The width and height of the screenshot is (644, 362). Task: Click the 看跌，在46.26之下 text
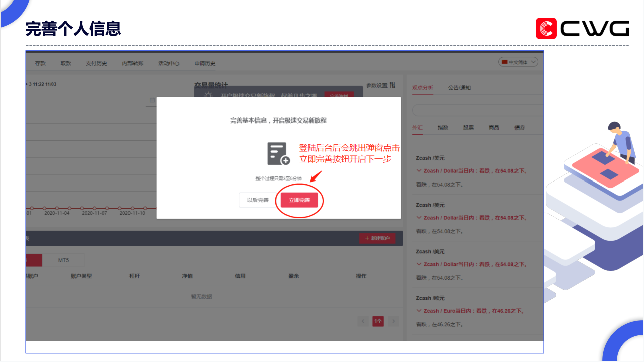coord(439,324)
